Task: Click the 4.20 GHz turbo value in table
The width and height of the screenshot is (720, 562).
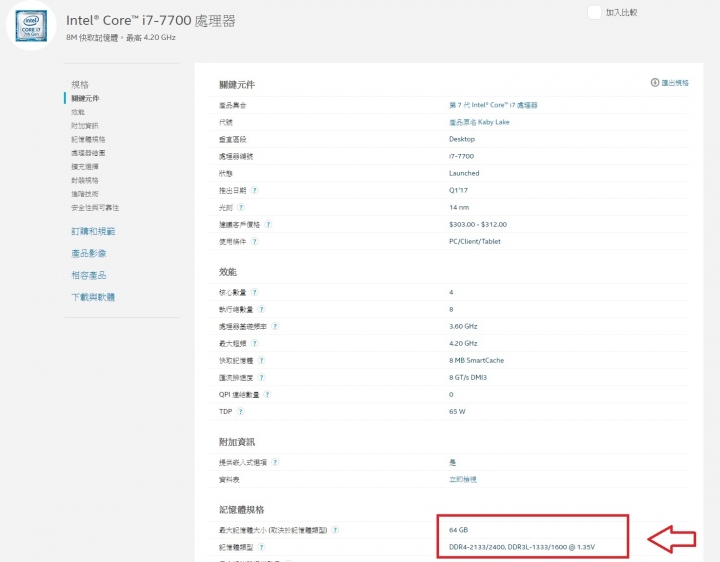Action: 463,343
